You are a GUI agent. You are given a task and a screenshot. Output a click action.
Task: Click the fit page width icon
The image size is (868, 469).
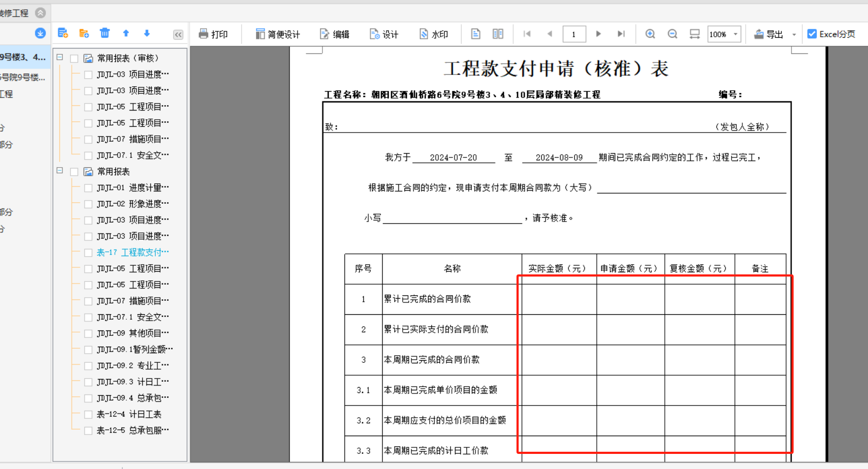coord(695,34)
